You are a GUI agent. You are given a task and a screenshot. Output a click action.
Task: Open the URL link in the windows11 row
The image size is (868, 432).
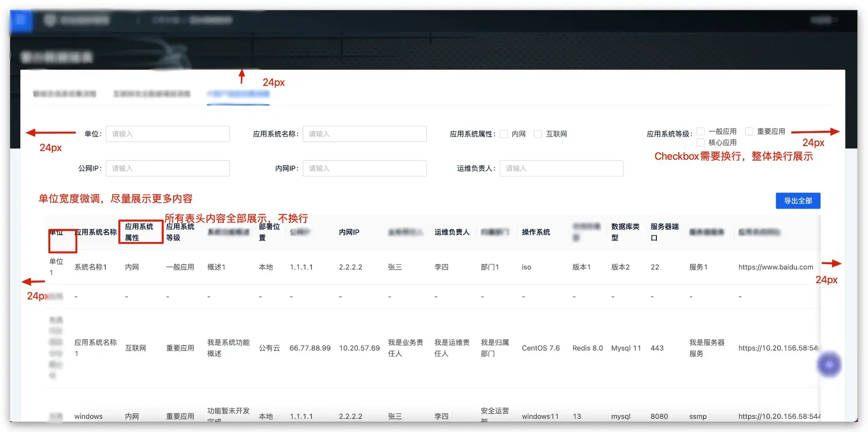779,416
